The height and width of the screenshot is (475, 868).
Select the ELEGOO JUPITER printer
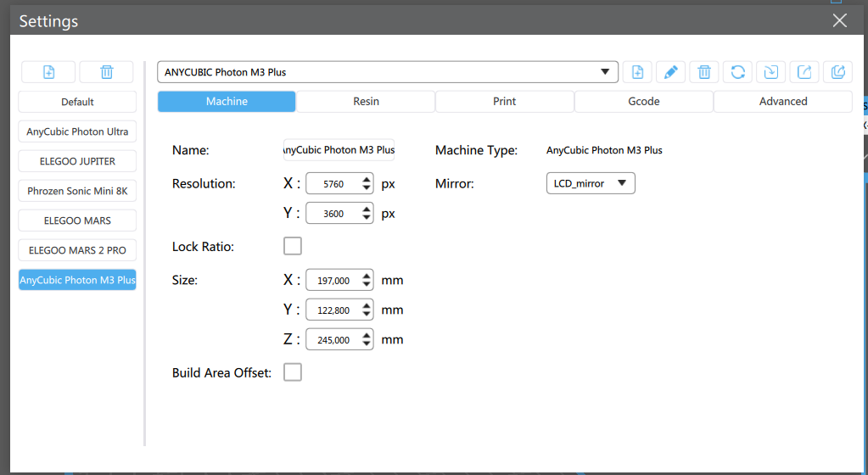[x=77, y=161]
